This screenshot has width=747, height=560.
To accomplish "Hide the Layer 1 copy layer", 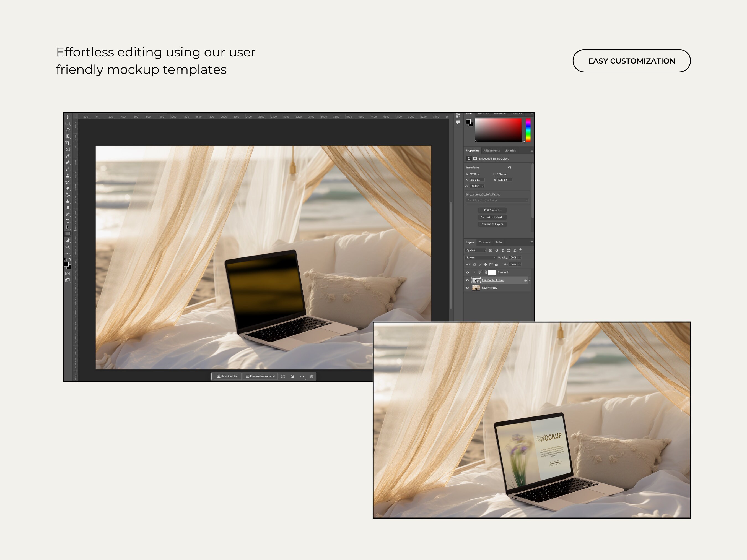I will (467, 288).
